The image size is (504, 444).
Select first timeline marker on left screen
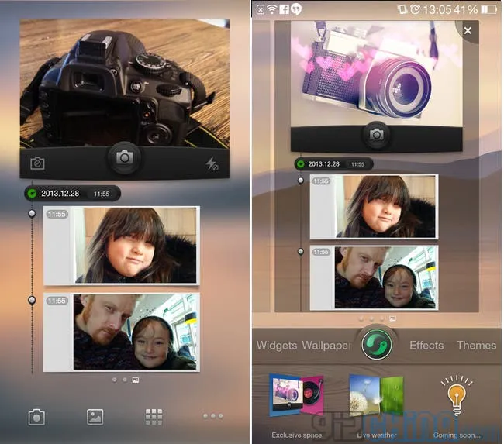click(32, 213)
